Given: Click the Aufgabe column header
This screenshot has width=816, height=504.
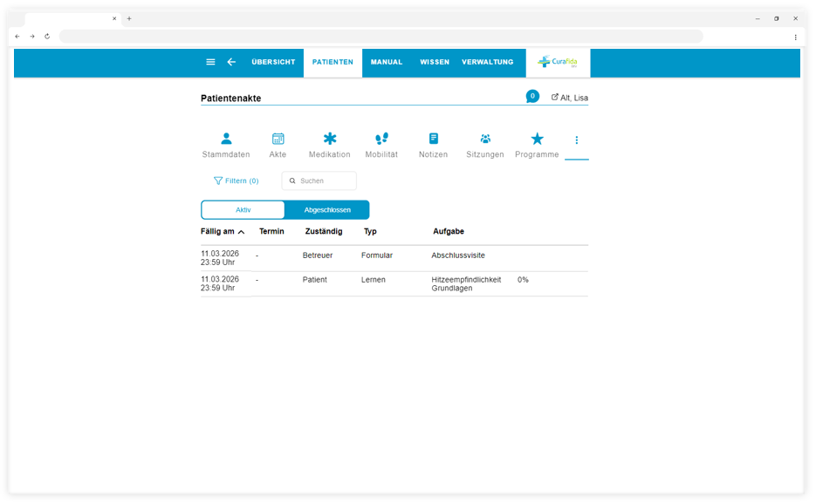Looking at the screenshot, I should point(449,231).
